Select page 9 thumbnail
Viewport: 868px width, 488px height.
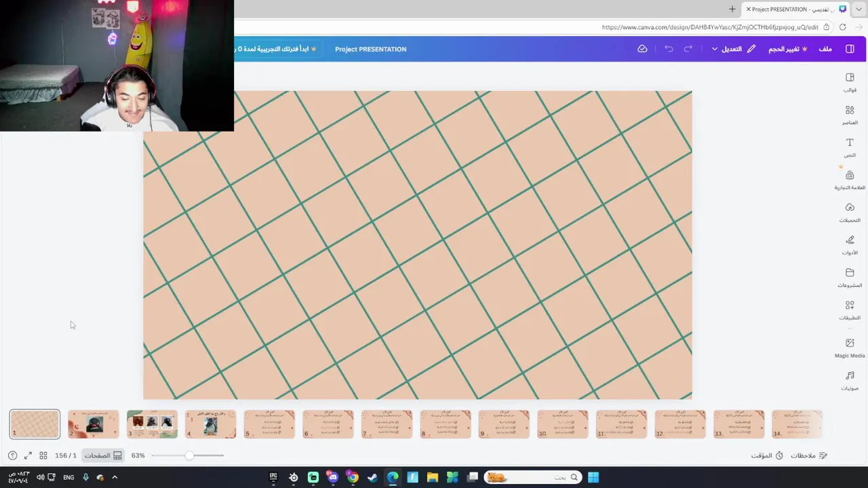(504, 424)
